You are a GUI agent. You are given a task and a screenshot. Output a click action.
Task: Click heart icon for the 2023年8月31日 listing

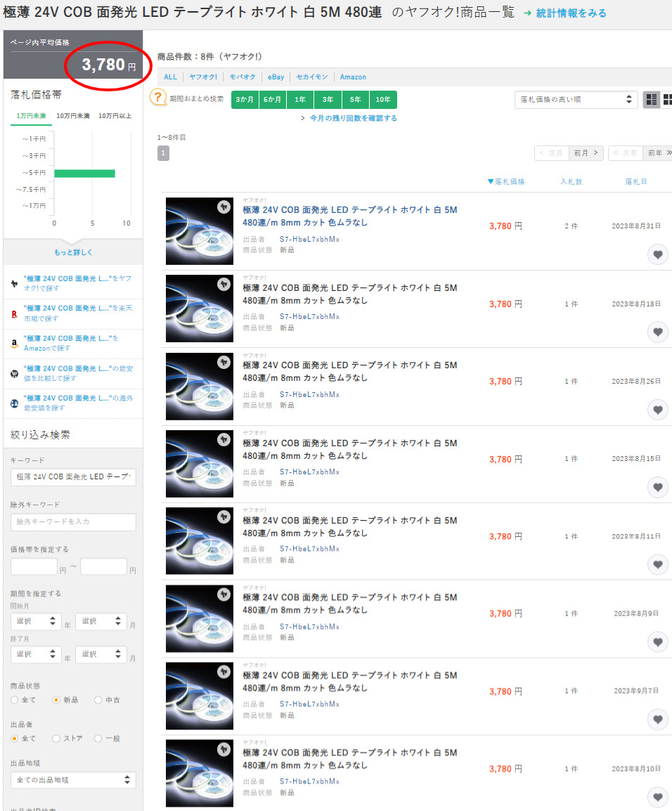[x=657, y=254]
